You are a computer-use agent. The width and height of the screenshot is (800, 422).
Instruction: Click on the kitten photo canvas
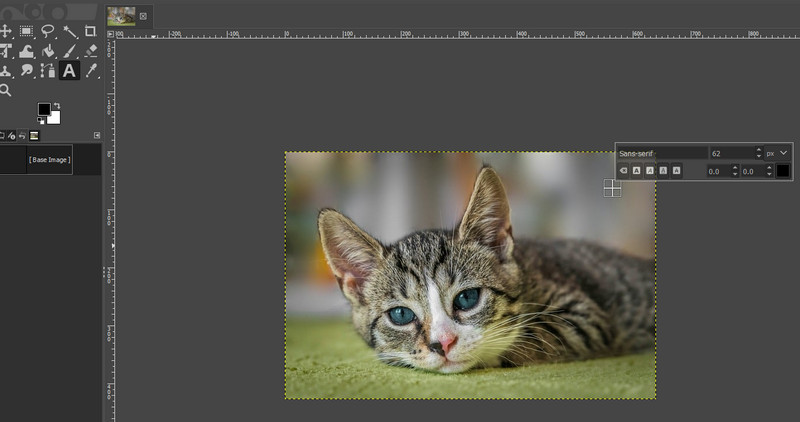click(470, 275)
